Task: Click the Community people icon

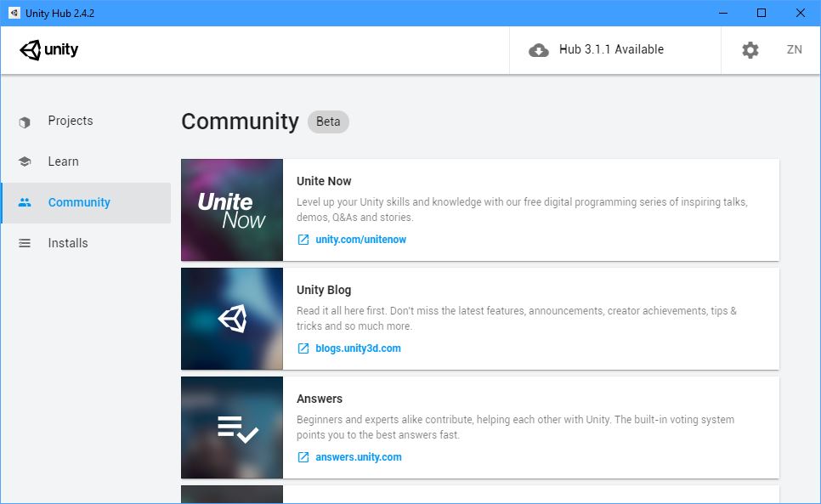Action: tap(25, 202)
